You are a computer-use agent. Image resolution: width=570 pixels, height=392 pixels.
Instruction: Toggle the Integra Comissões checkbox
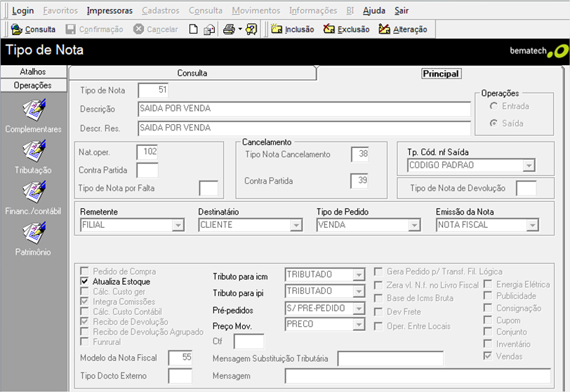tap(84, 301)
